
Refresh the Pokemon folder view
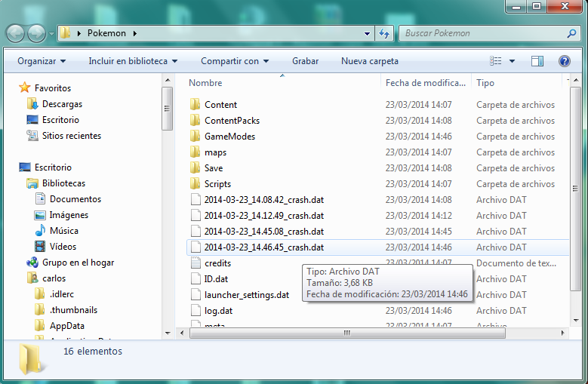[x=384, y=34]
